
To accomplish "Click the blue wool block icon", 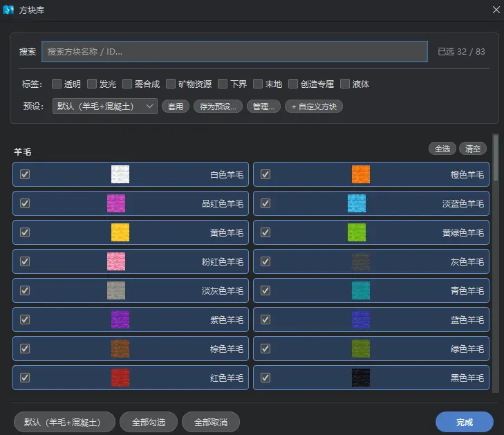I will [x=361, y=320].
